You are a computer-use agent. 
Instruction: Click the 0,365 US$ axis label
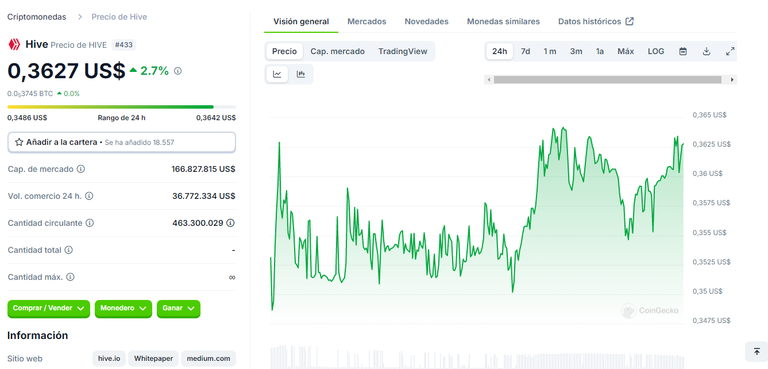709,115
